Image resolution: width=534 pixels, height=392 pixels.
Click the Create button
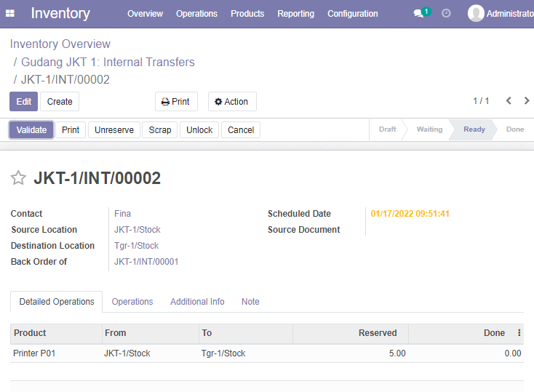[60, 102]
